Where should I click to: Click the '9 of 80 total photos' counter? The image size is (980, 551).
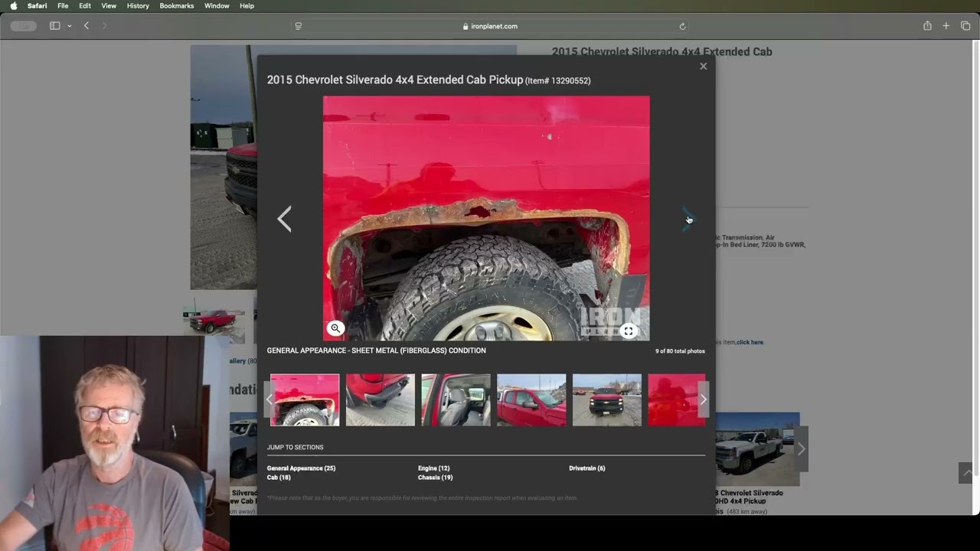[680, 351]
